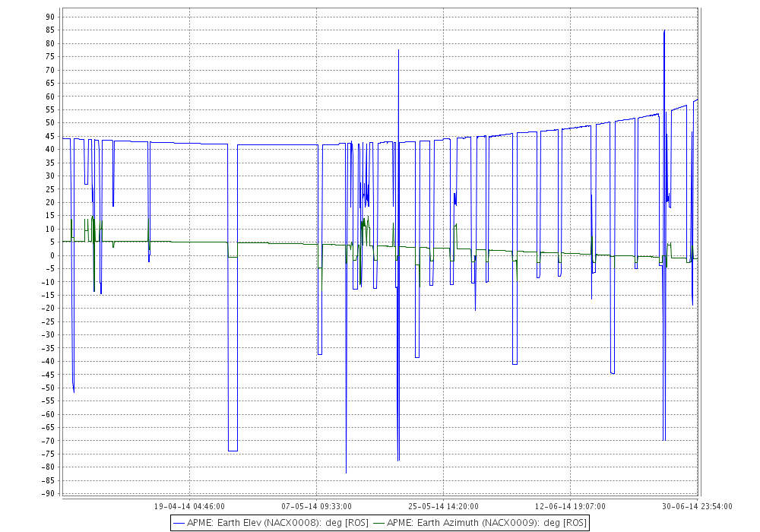Click the green Earth Azimuth legend line
760x532 pixels.
pos(379,524)
